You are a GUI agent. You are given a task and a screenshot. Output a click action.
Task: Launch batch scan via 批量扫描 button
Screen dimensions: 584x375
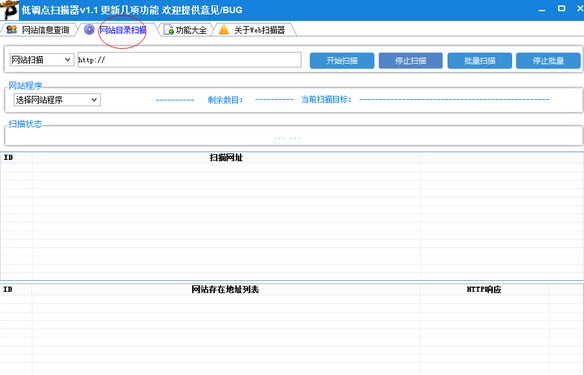(x=480, y=61)
